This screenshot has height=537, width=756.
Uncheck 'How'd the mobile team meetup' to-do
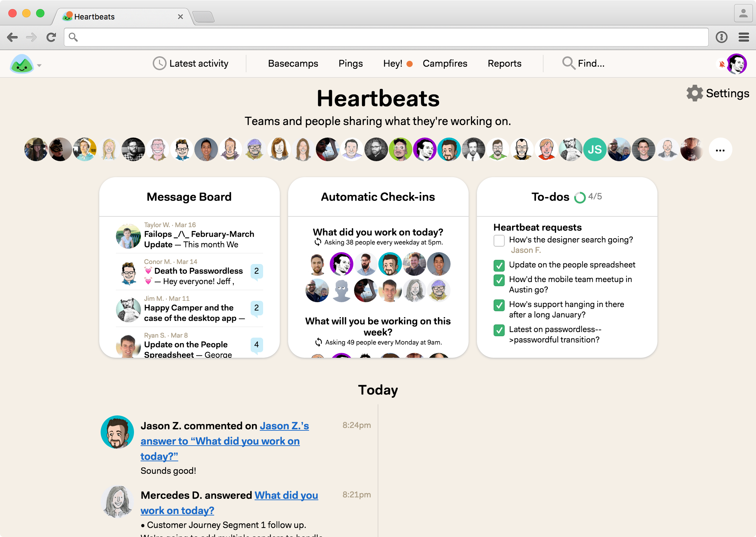499,280
